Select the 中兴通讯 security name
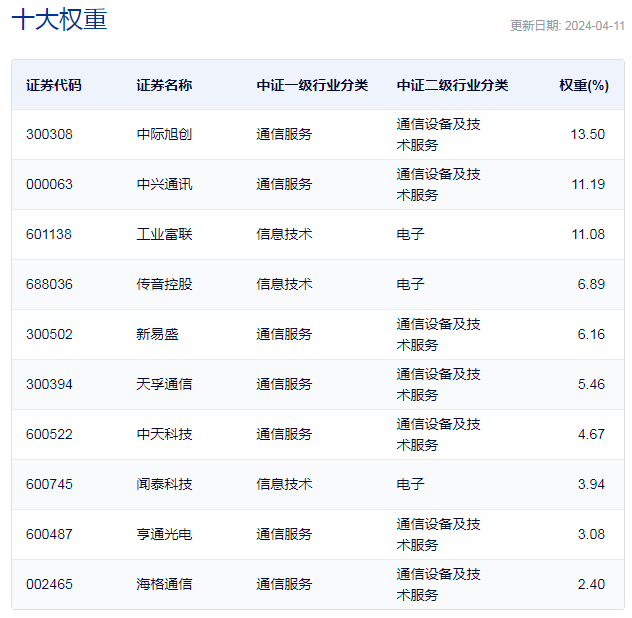Image resolution: width=632 pixels, height=618 pixels. point(164,184)
